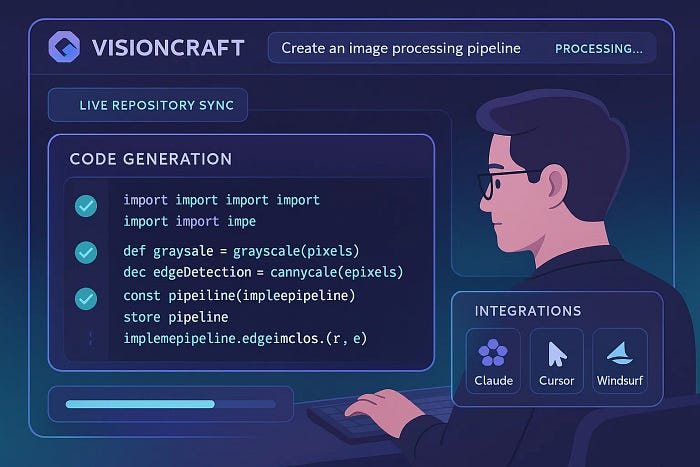Select the "def graysale = grayscale(pixels)" line
The width and height of the screenshot is (700, 467).
point(241,251)
